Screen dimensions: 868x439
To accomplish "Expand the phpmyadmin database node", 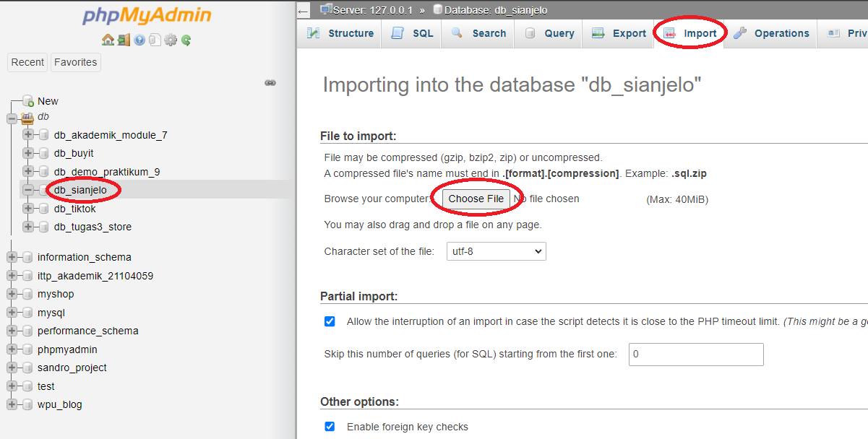I will coord(12,349).
